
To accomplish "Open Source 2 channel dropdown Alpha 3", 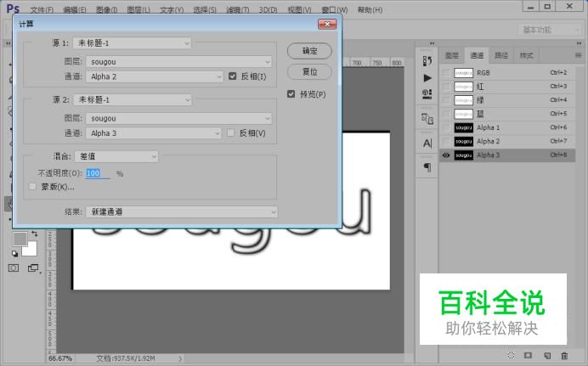I will click(x=154, y=133).
